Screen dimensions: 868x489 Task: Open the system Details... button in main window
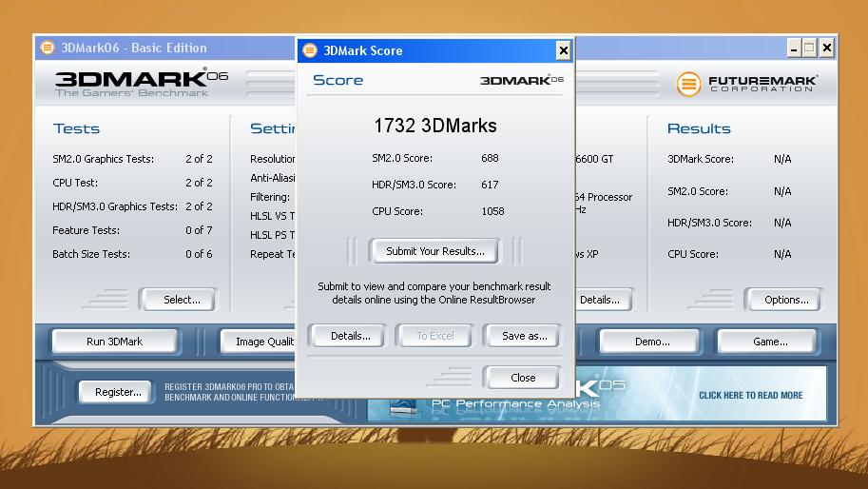(603, 300)
